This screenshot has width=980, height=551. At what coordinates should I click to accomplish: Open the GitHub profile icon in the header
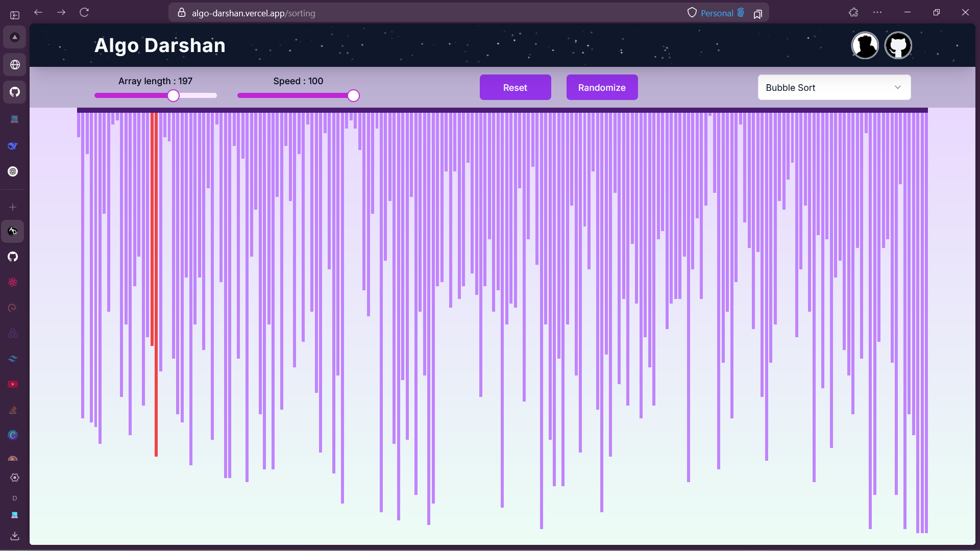pyautogui.click(x=898, y=45)
